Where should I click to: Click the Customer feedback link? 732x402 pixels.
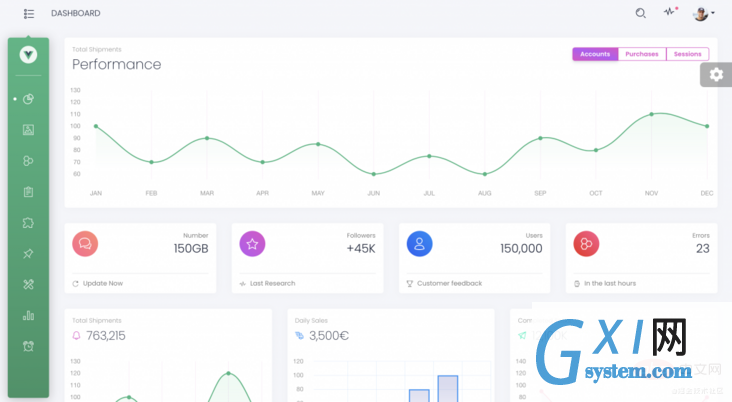(x=450, y=283)
